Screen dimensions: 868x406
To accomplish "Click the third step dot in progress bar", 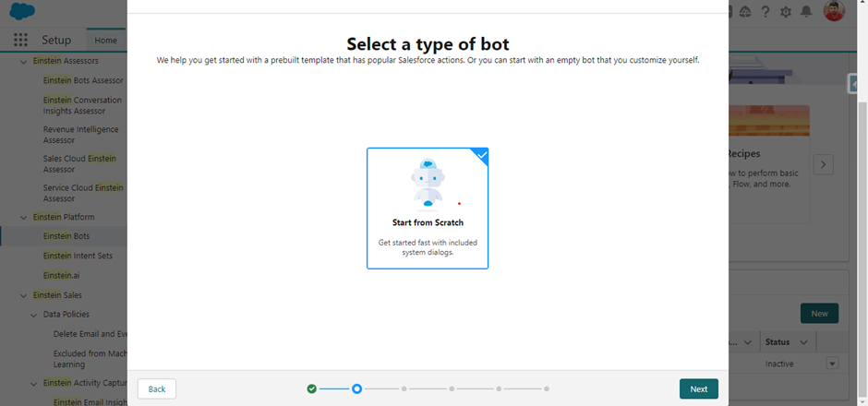I will 404,388.
